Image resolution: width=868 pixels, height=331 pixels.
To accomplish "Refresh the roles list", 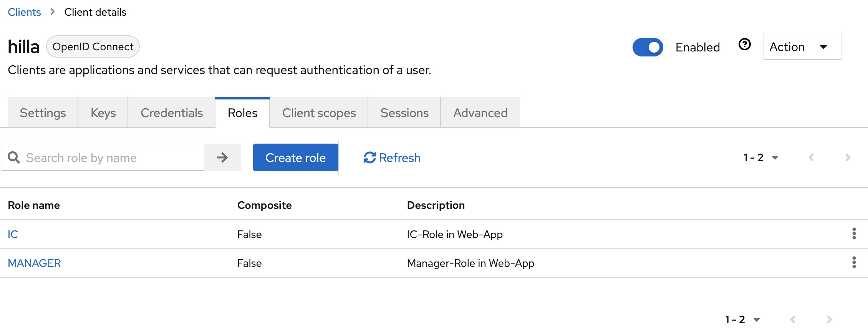I will point(392,157).
